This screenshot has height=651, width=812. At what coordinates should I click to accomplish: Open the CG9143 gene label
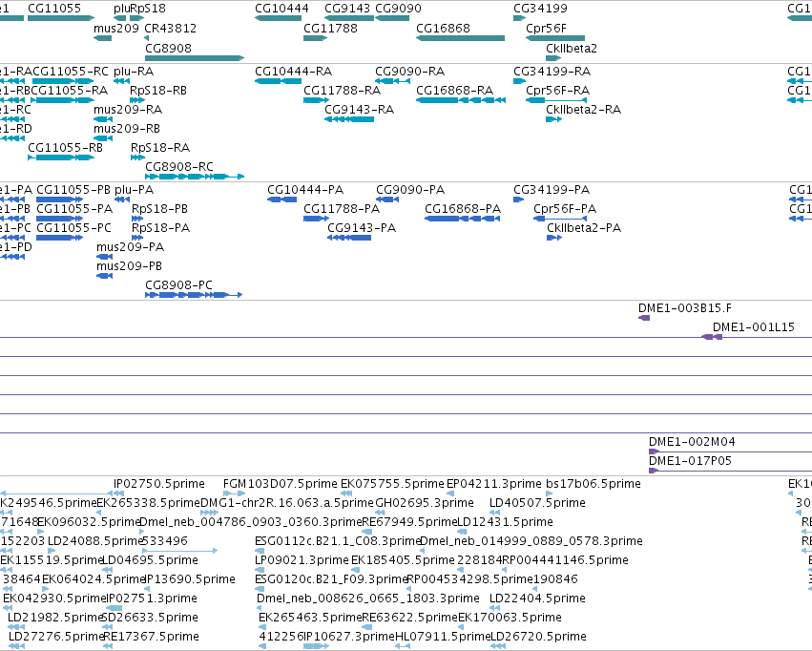[347, 9]
